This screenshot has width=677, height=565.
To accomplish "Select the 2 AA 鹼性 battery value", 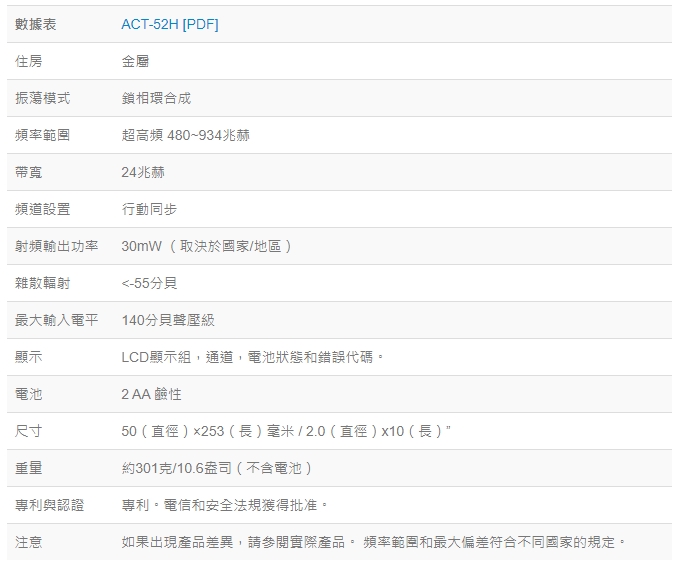I will (x=151, y=394).
